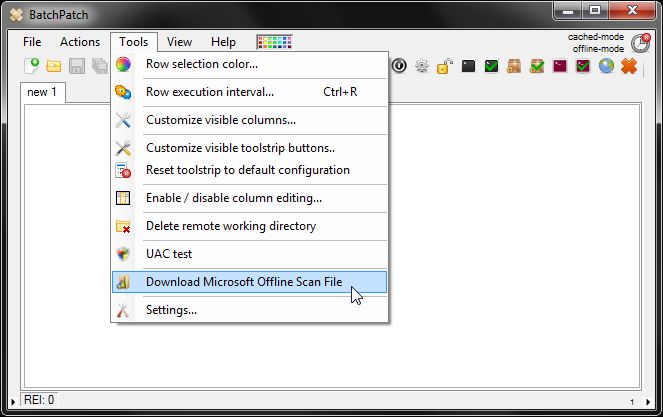
Task: Click the BatchPatch band-aid title bar icon
Action: click(16, 15)
